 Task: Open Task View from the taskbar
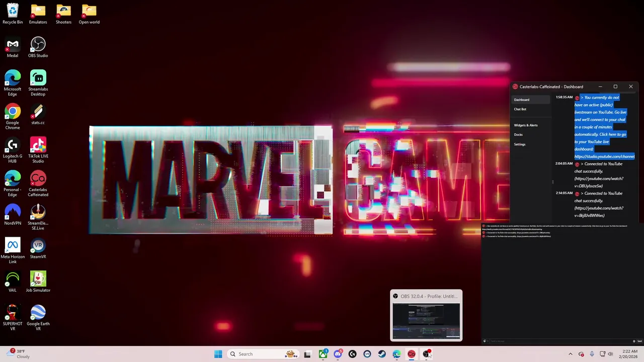click(x=307, y=354)
